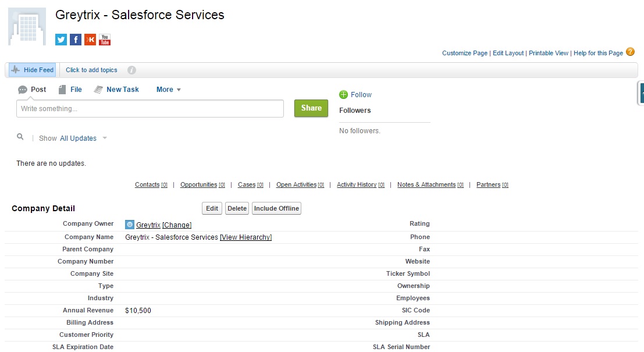Image resolution: width=644 pixels, height=352 pixels.
Task: Open the Customize Page link
Action: point(464,53)
